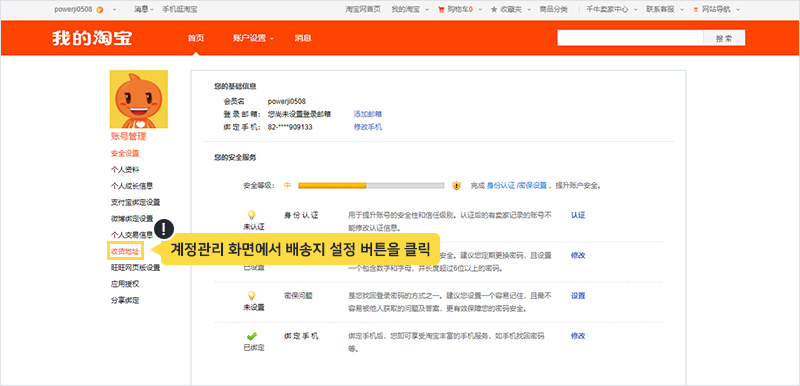Open 商品分类 in the top bar

point(554,9)
